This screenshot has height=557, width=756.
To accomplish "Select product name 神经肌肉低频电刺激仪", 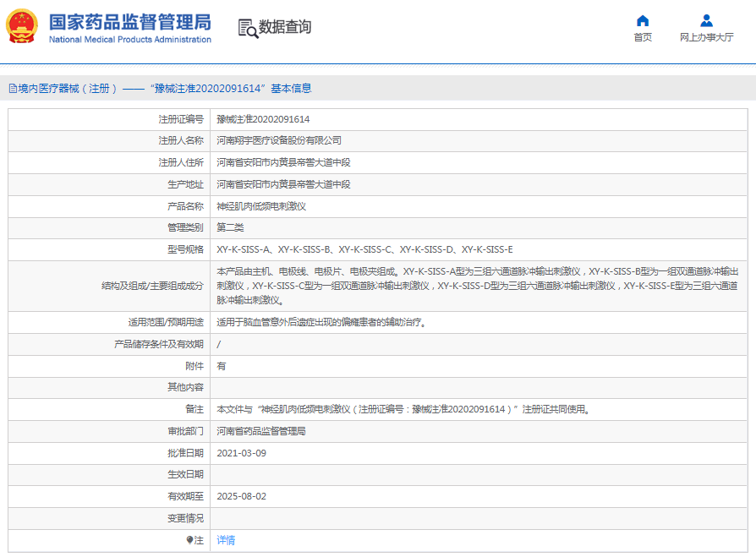I will [x=261, y=206].
